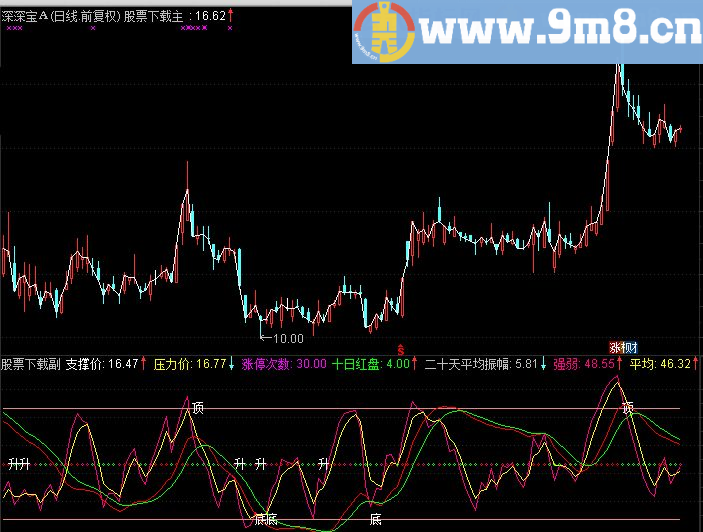
Task: Click the up arrow after 强弱 48.55
Action: click(x=619, y=364)
